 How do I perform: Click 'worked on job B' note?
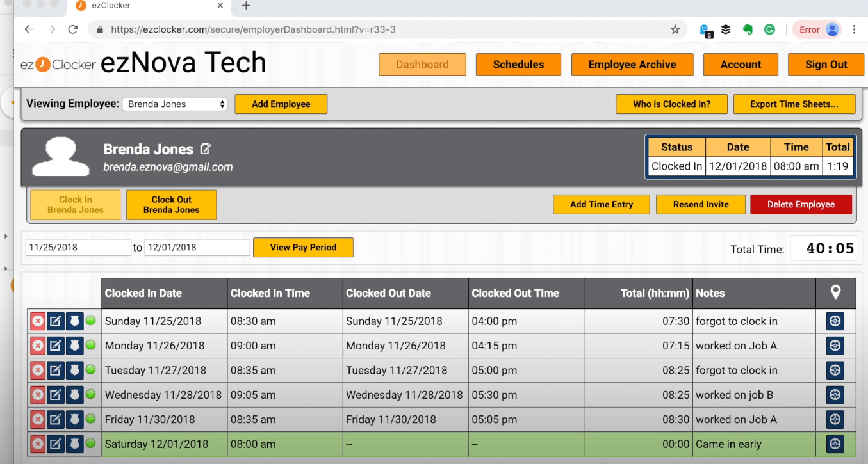coord(734,395)
